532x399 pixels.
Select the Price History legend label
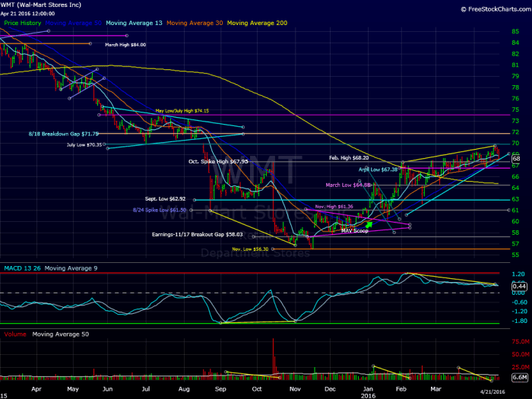[x=22, y=23]
